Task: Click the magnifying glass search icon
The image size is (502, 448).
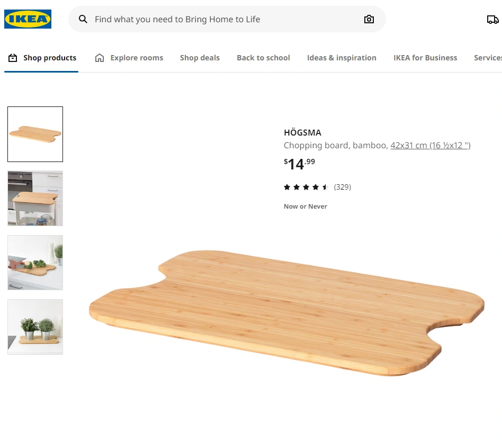Action: pos(83,19)
